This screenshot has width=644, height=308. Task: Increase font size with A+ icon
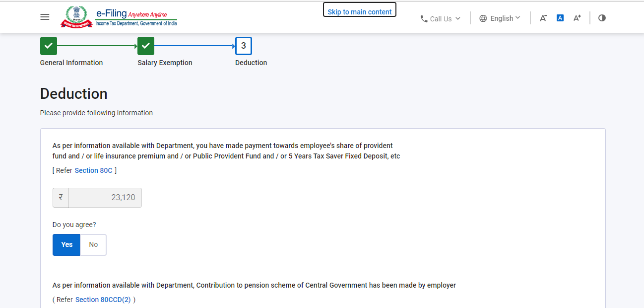[x=577, y=18]
